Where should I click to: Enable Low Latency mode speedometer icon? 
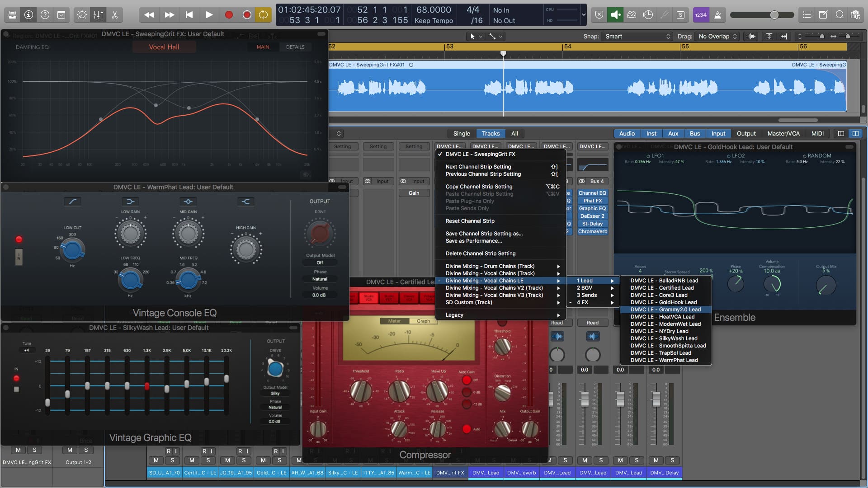tap(632, 15)
